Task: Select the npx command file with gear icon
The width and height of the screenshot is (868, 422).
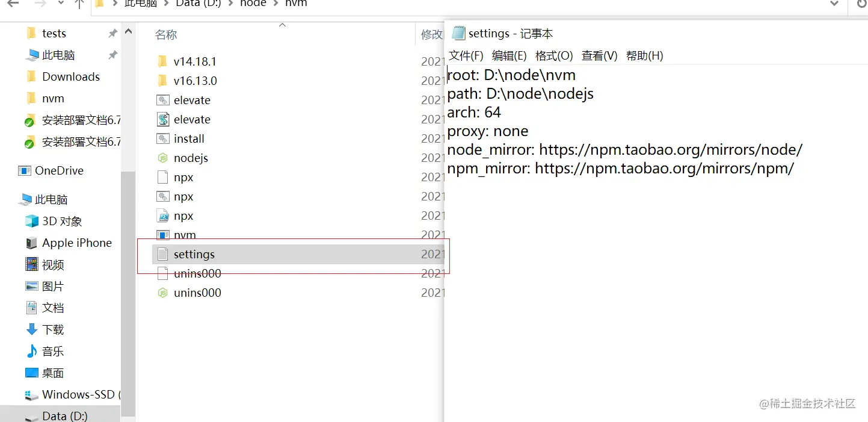Action: [175, 196]
